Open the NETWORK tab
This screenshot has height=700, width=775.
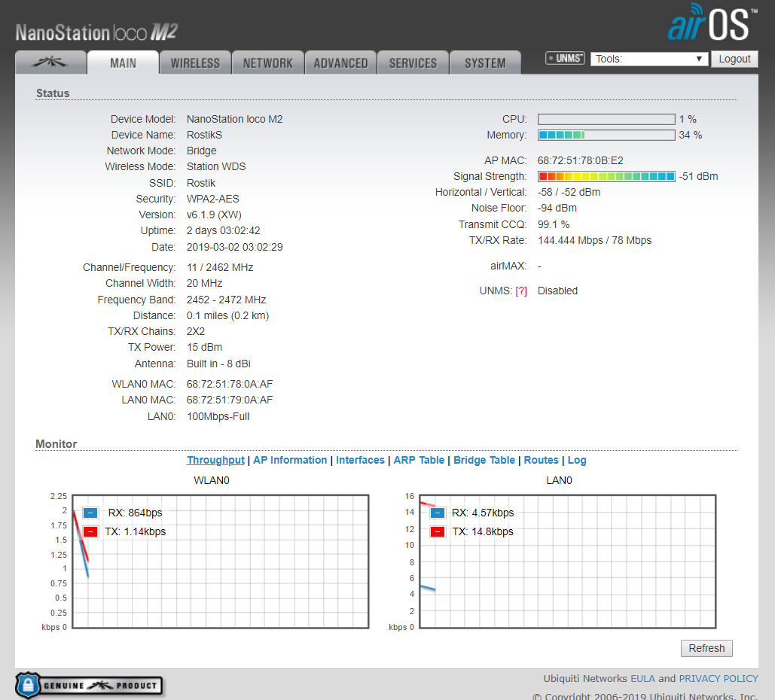click(268, 62)
